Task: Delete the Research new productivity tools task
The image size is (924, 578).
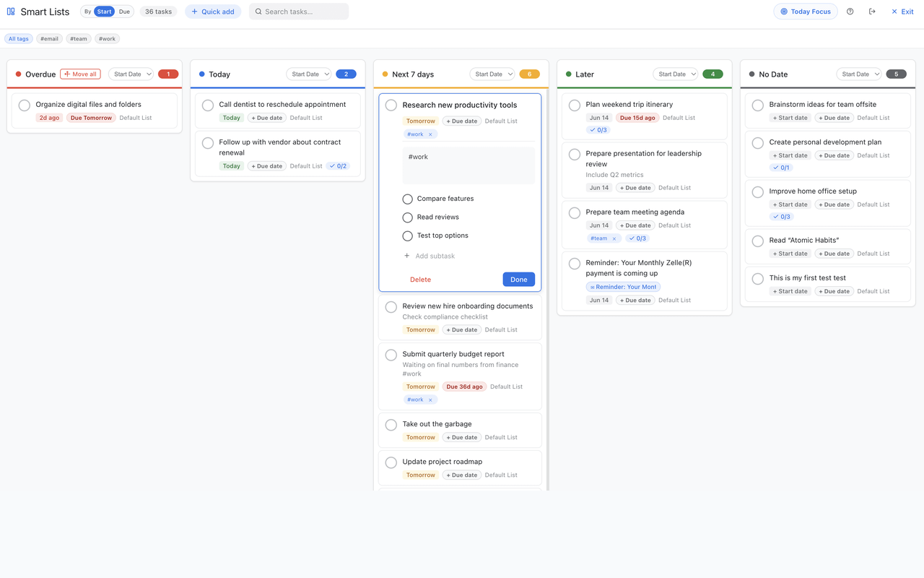Action: pos(420,280)
